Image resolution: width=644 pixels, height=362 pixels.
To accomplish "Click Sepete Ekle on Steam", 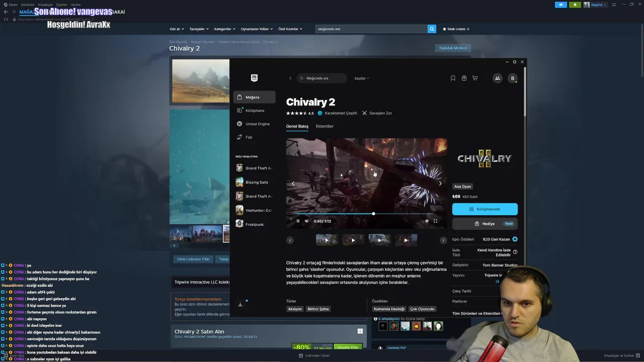I will click(x=348, y=347).
